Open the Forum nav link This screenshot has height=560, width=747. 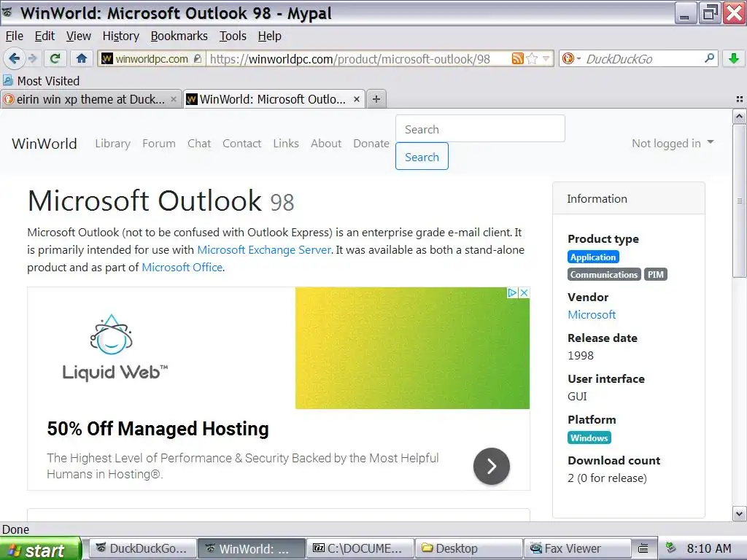[x=158, y=144]
